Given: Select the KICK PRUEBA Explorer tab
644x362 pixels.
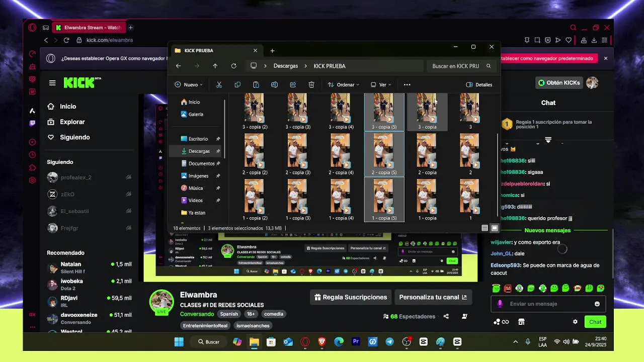Looking at the screenshot, I should coord(216,50).
